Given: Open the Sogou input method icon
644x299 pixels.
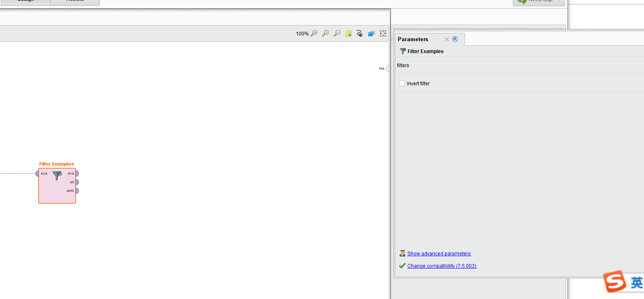Looking at the screenshot, I should pos(615,282).
